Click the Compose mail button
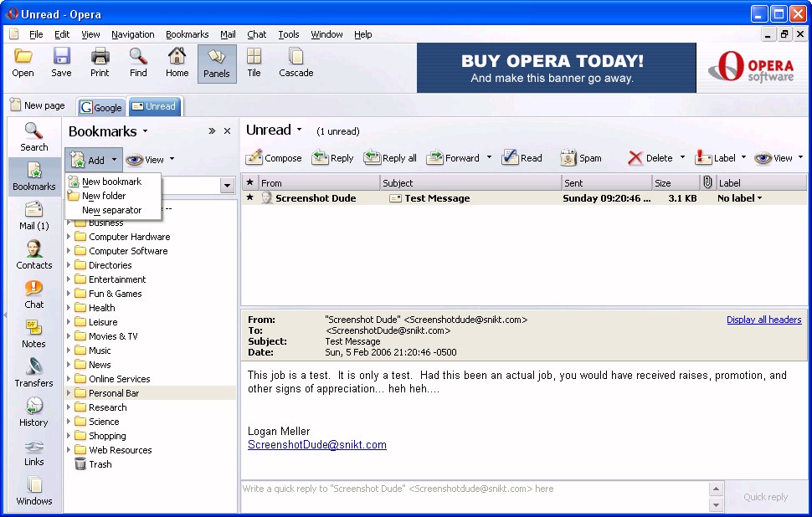The width and height of the screenshot is (812, 517). (274, 158)
